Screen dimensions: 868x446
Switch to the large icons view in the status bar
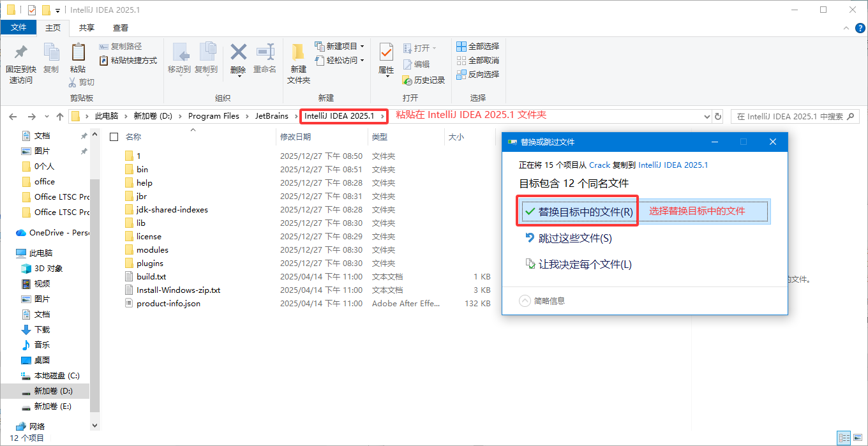click(858, 438)
